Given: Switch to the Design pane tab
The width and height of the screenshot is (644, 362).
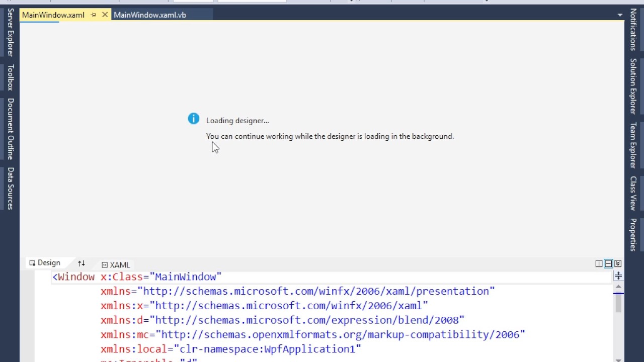Looking at the screenshot, I should tap(45, 263).
